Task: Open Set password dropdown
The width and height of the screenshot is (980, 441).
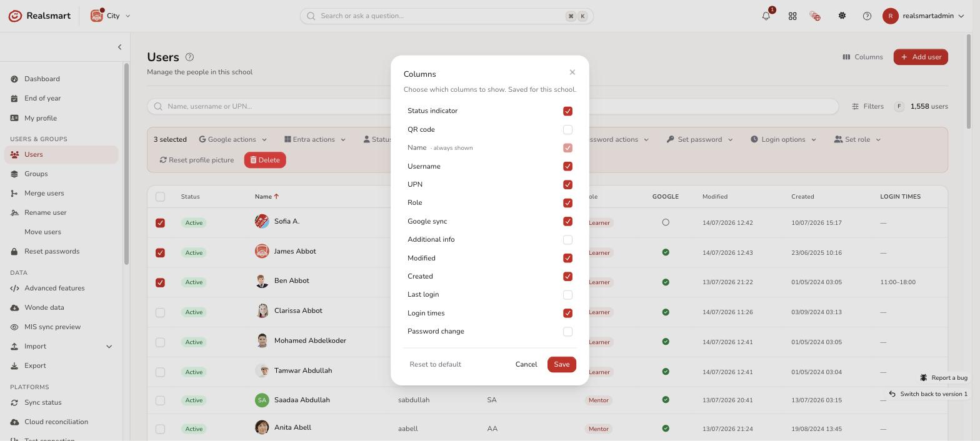Action: (x=699, y=139)
